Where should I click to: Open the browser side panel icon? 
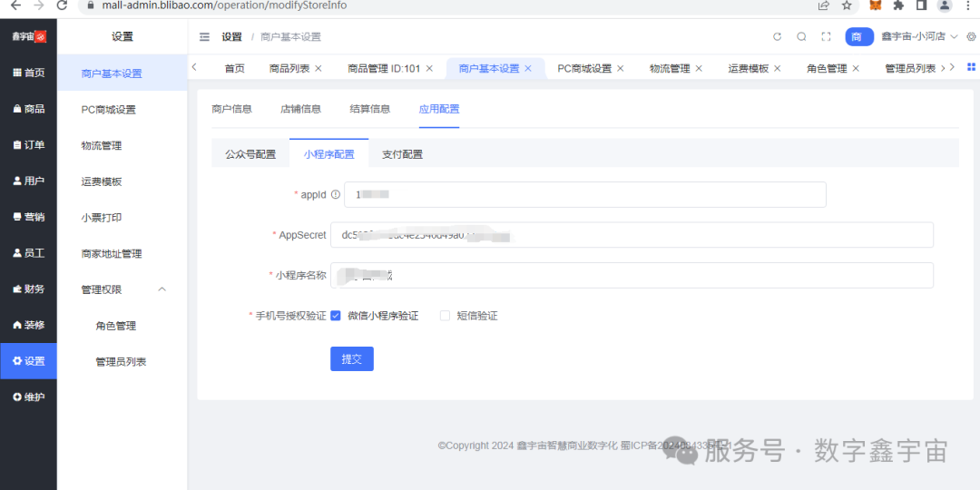tap(921, 5)
